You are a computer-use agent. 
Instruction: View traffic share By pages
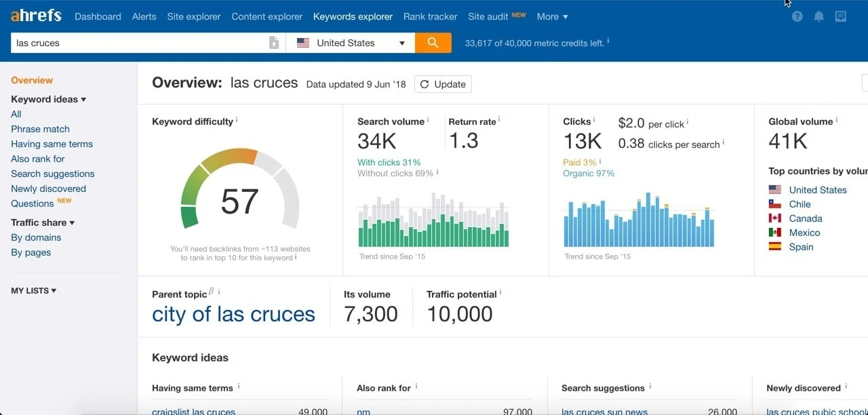[31, 252]
